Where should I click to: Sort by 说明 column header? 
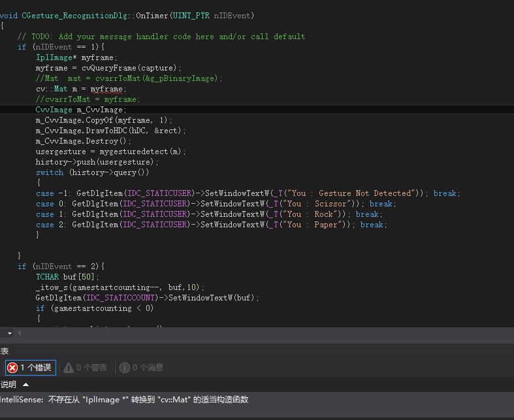(8, 384)
